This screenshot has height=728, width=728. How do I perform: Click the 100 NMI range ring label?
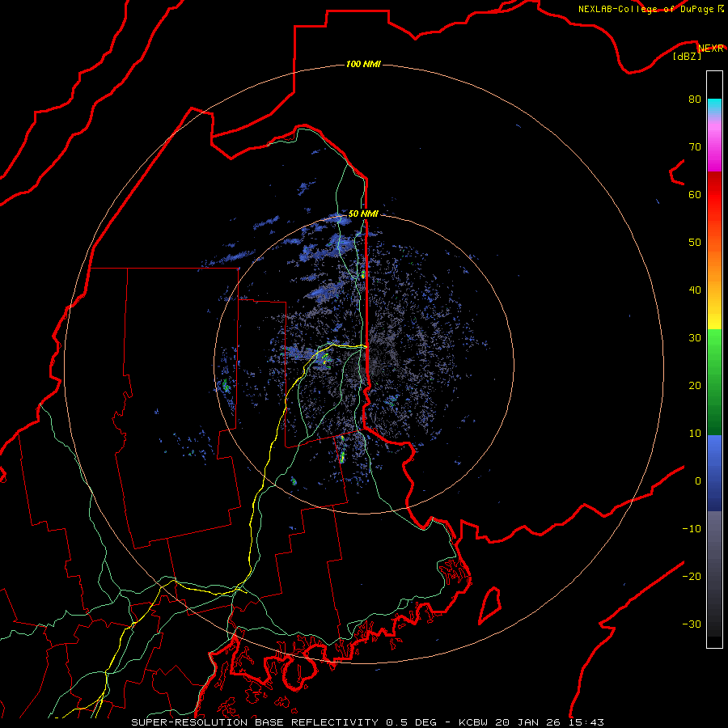click(363, 64)
